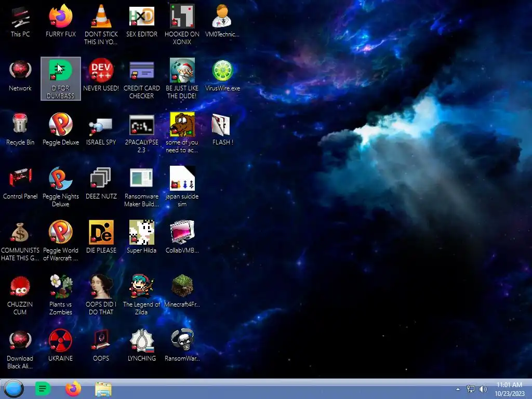Open the network status tray icon
The image size is (532, 399).
471,389
